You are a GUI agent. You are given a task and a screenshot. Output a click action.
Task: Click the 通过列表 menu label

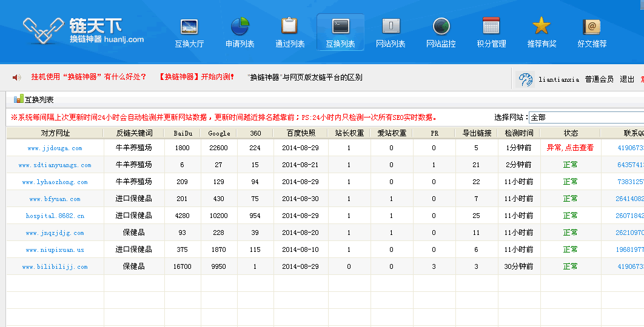click(290, 44)
